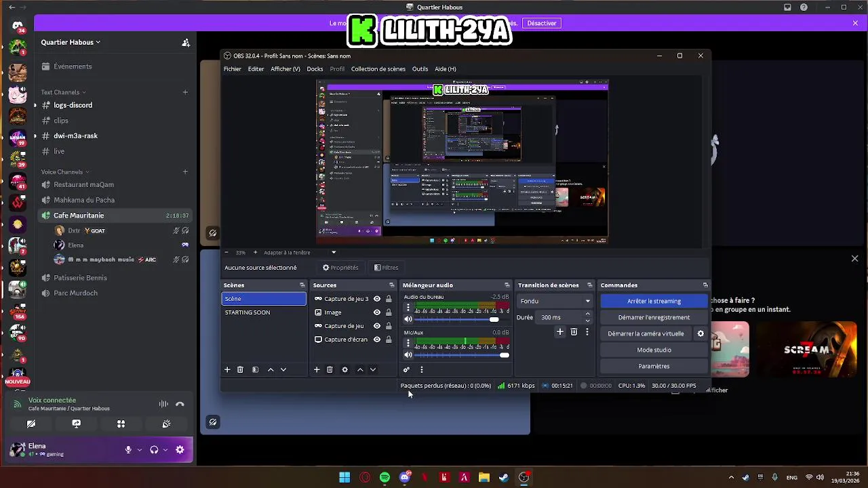The height and width of the screenshot is (488, 868).
Task: Create a new voice channel with the plus
Action: coord(185,171)
